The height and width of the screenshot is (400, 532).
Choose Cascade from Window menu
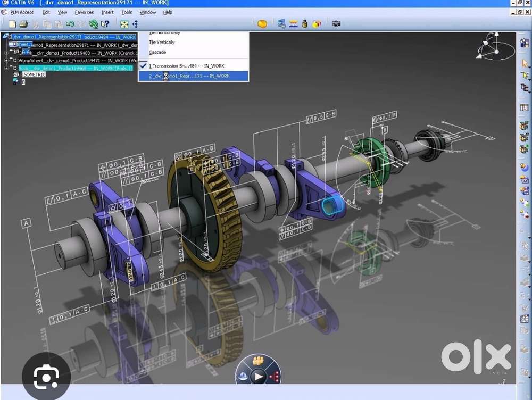tap(157, 52)
